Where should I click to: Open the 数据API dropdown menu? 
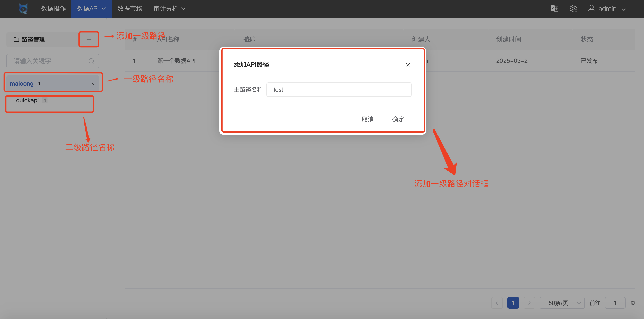click(x=91, y=9)
